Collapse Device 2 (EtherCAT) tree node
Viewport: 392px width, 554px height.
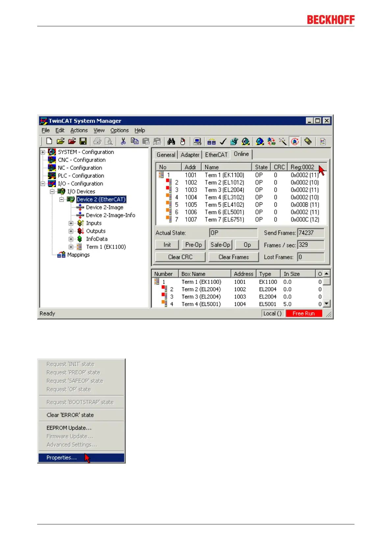point(62,199)
